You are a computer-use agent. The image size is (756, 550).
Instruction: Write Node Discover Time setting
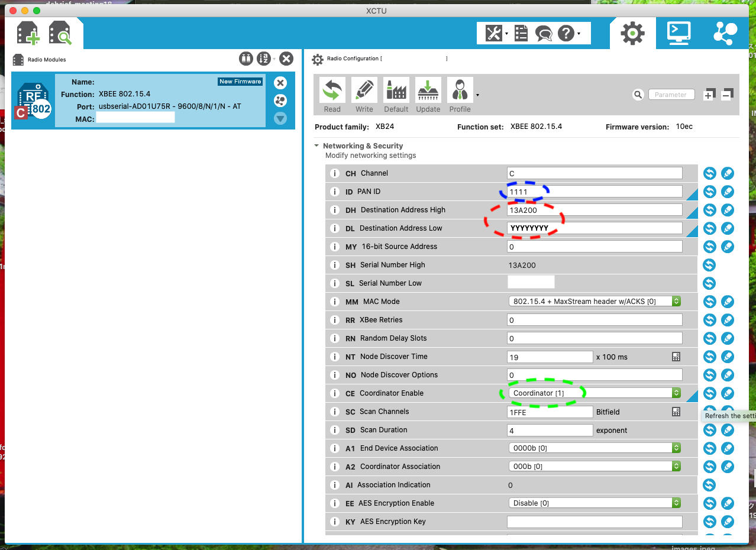(728, 357)
